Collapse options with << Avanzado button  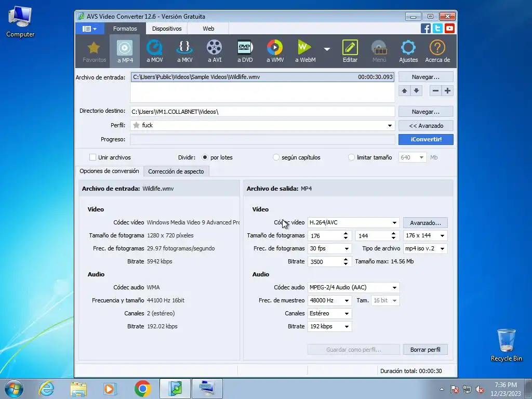(x=426, y=126)
